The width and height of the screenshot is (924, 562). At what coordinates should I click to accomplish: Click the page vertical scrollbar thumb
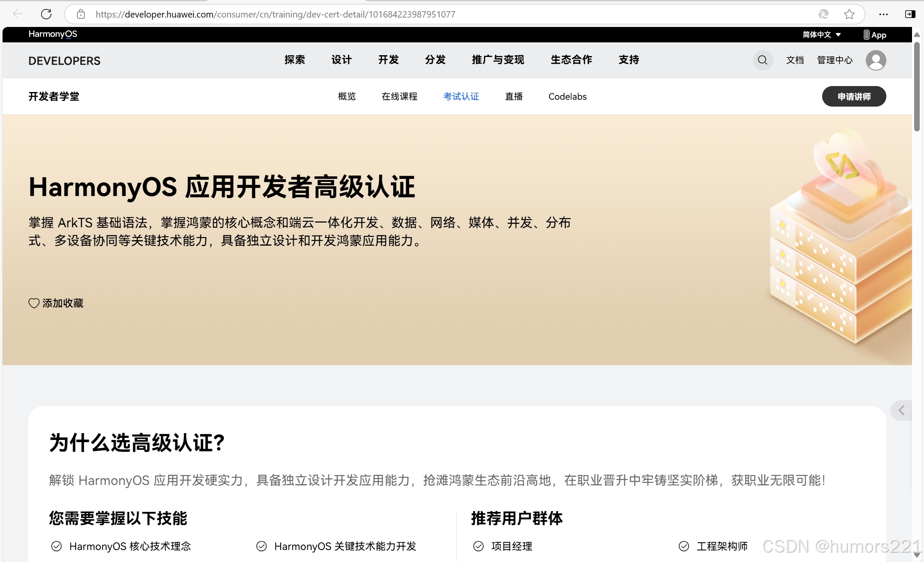[917, 86]
